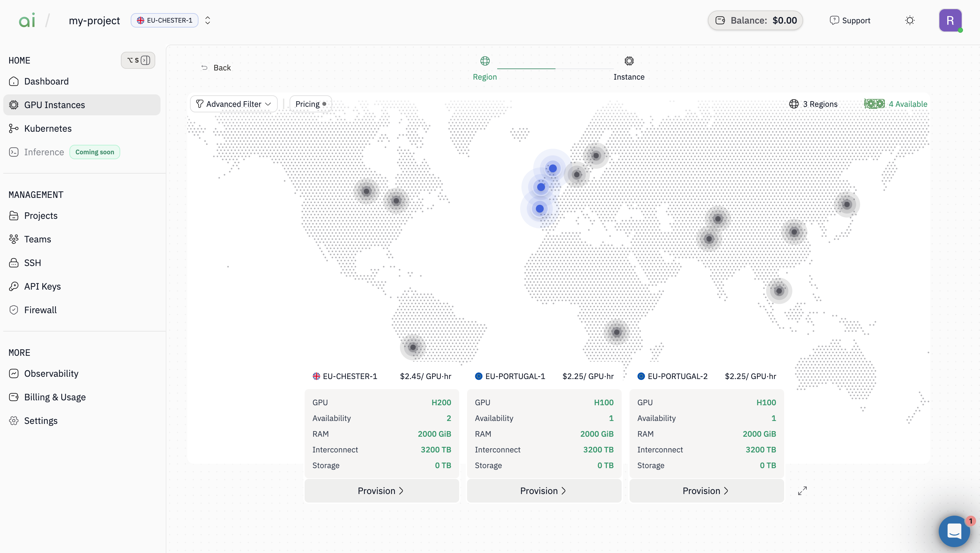980x553 pixels.
Task: Click the expand map arrows icon
Action: (x=802, y=490)
